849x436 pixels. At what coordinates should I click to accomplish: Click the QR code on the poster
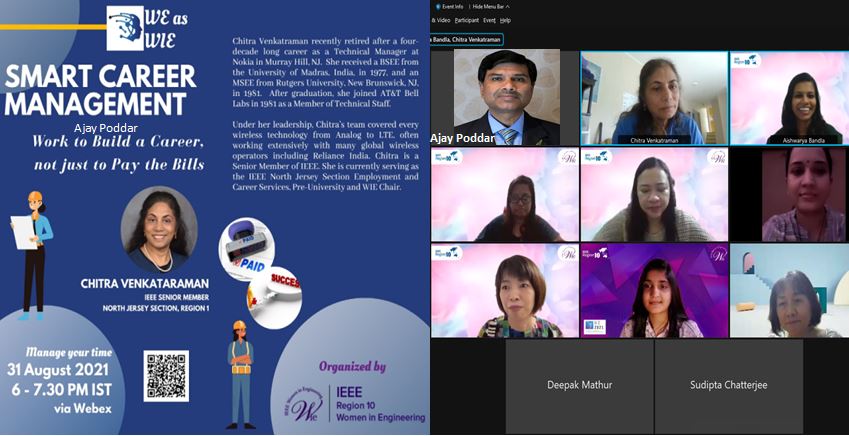[x=166, y=376]
